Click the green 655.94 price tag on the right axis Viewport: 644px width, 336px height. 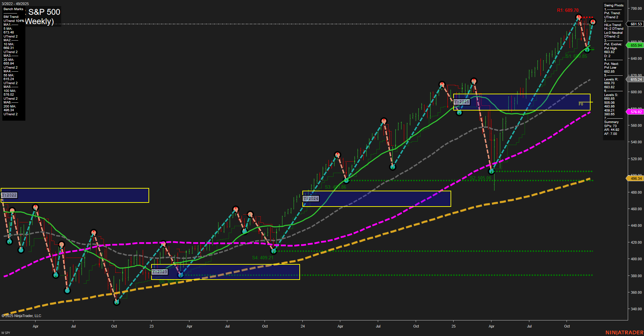click(x=636, y=45)
